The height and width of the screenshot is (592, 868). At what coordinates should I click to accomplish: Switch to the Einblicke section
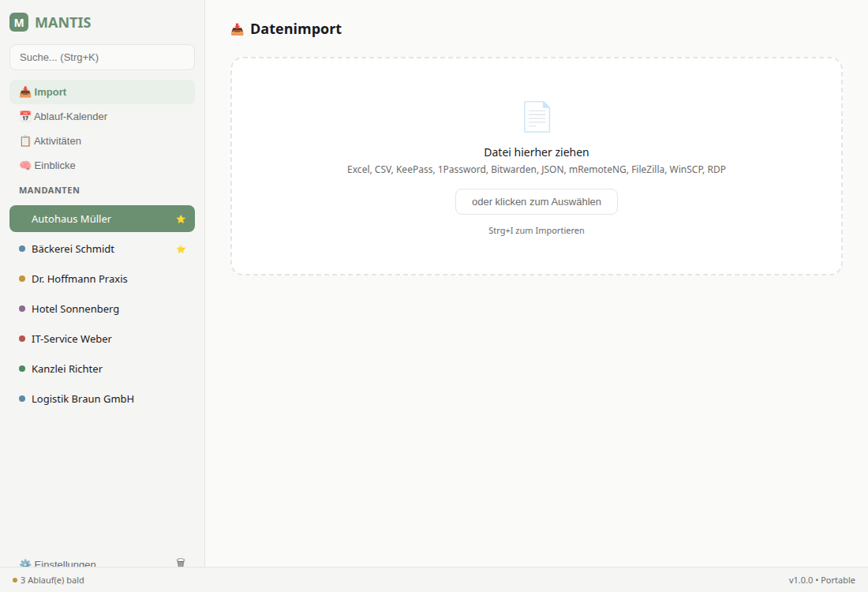point(56,165)
